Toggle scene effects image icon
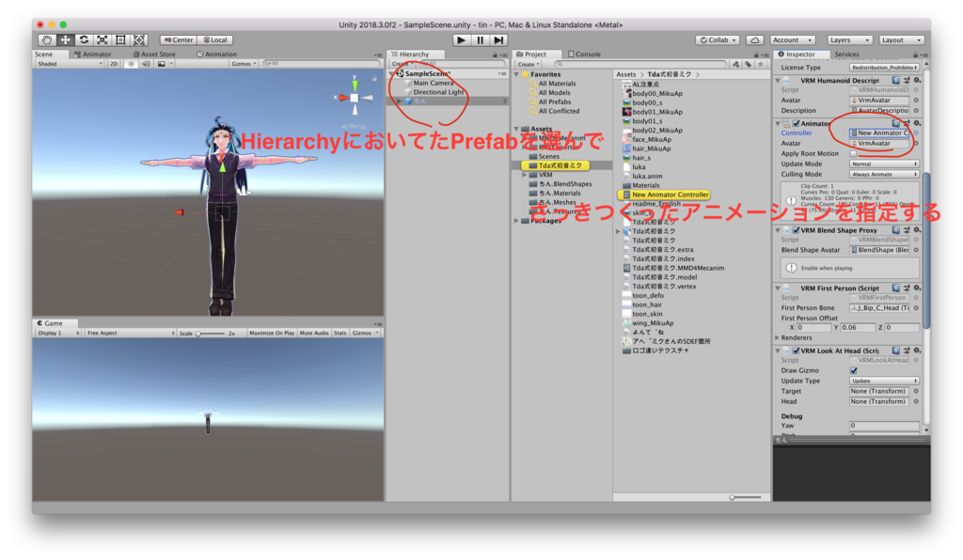Viewport: 963px width, 560px height. (x=162, y=64)
